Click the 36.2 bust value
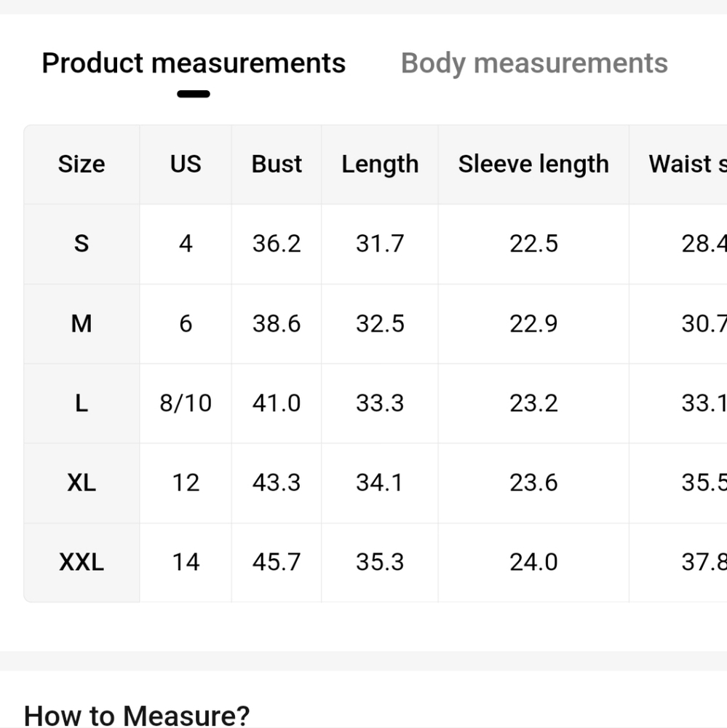This screenshot has height=728, width=727. pyautogui.click(x=277, y=244)
